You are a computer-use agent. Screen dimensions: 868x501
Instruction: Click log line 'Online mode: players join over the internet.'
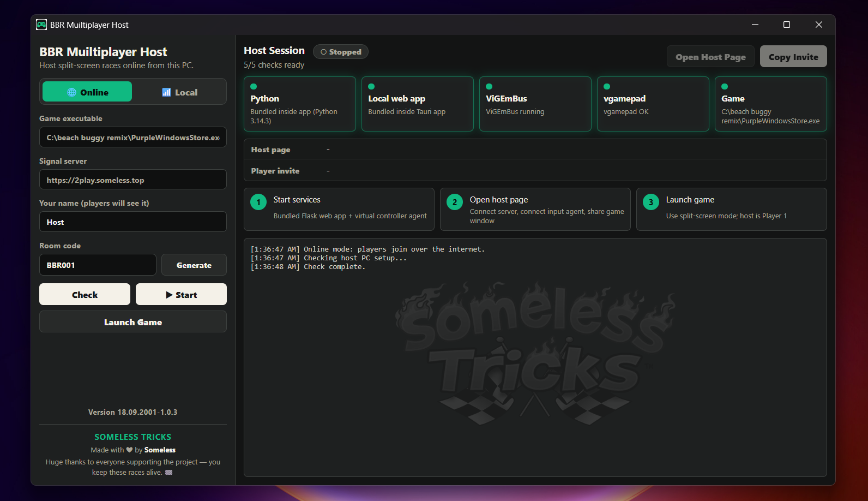pos(367,249)
